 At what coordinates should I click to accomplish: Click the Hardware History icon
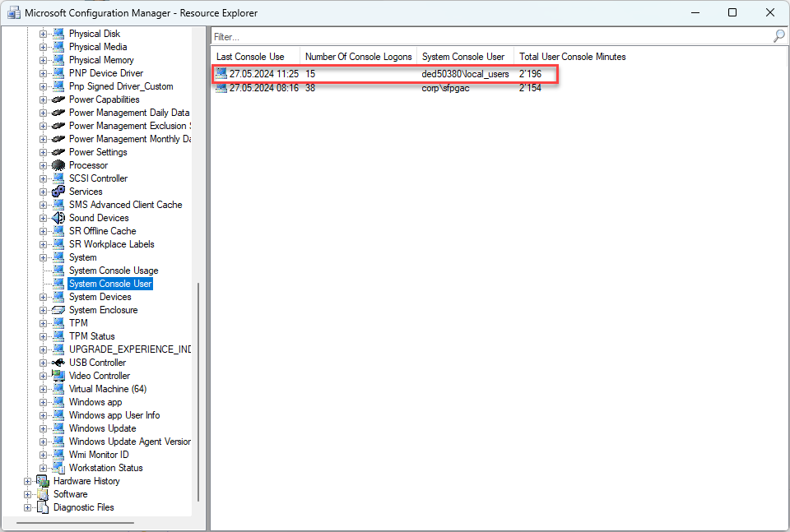[43, 481]
